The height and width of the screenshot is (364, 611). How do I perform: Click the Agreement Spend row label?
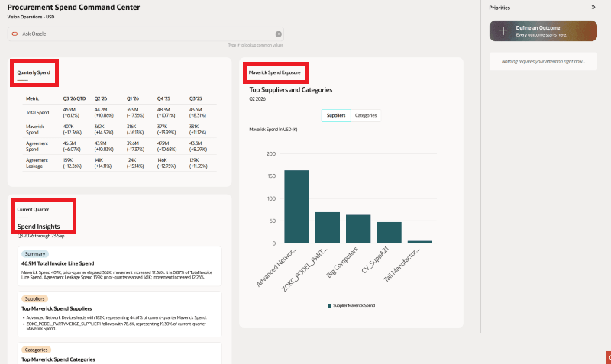(37, 147)
